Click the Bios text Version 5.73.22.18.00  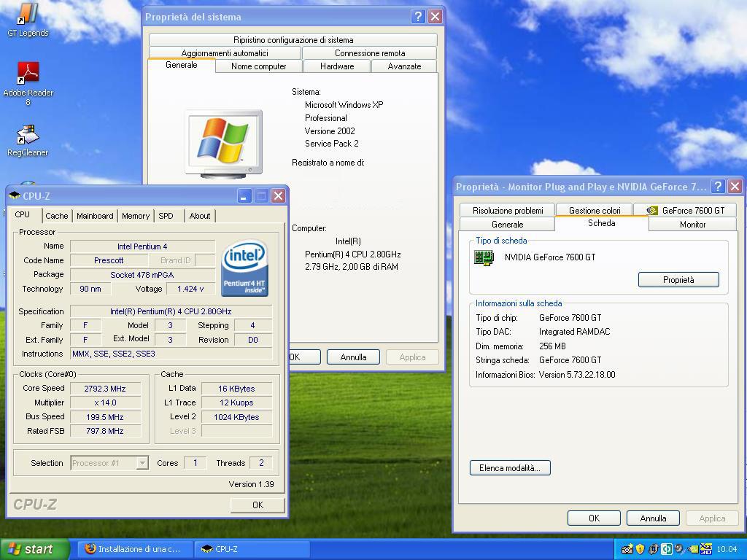tap(577, 375)
